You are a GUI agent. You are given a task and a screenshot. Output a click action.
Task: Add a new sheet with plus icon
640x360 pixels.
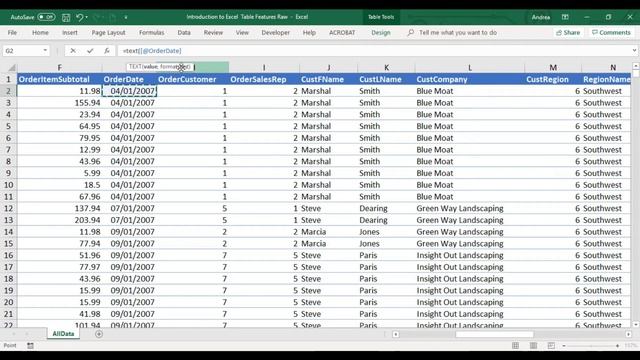[x=99, y=334]
